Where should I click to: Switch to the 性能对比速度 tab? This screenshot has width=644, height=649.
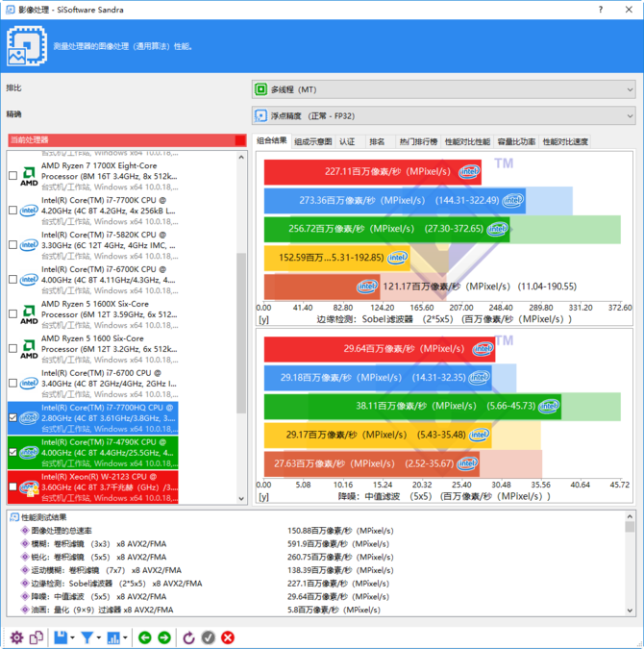pos(565,142)
